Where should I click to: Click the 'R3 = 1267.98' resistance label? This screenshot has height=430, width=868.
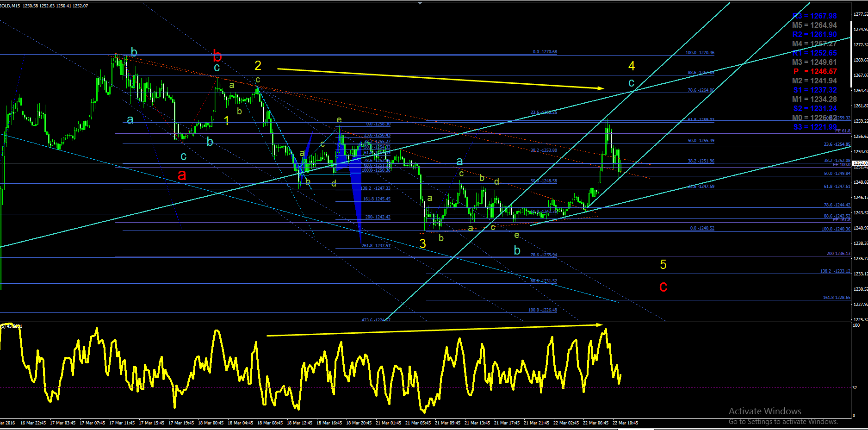click(x=814, y=16)
